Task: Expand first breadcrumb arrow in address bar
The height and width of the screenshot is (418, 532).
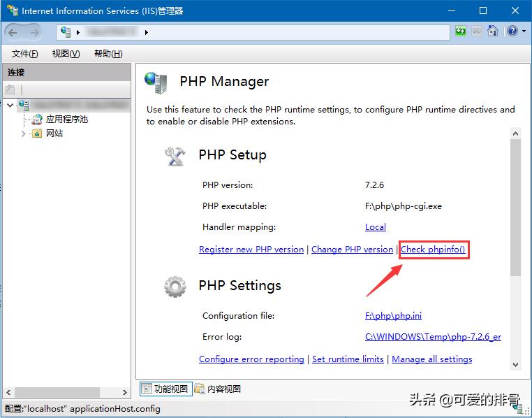Action: pos(78,33)
